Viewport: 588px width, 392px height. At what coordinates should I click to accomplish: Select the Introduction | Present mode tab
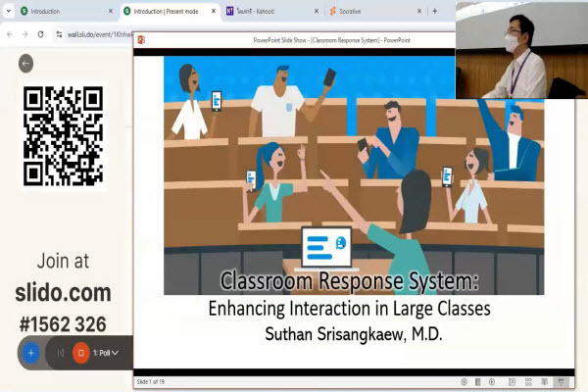167,11
